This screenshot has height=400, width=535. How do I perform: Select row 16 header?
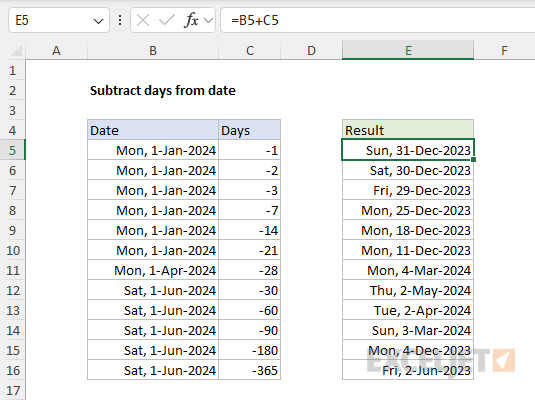point(13,370)
